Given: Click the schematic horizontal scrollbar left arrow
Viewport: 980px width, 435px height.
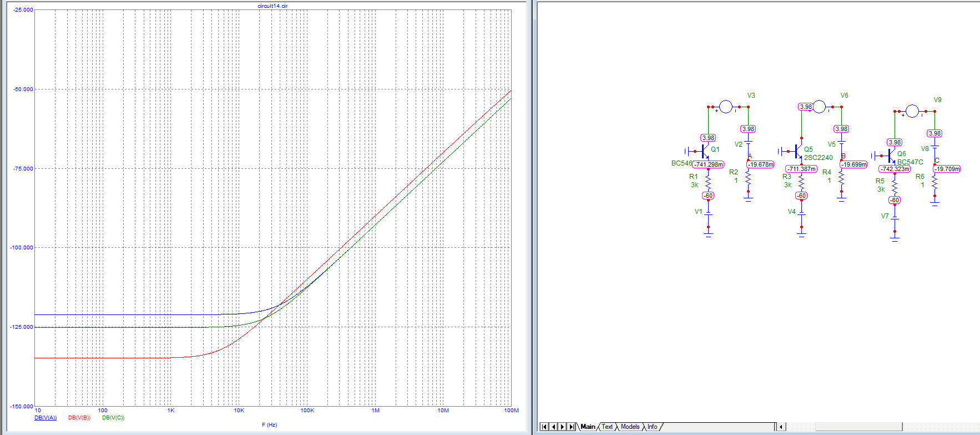Looking at the screenshot, I should (x=781, y=427).
